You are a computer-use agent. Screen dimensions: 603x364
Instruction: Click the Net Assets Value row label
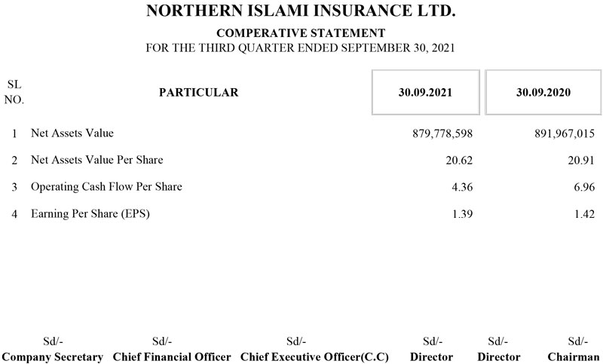72,133
